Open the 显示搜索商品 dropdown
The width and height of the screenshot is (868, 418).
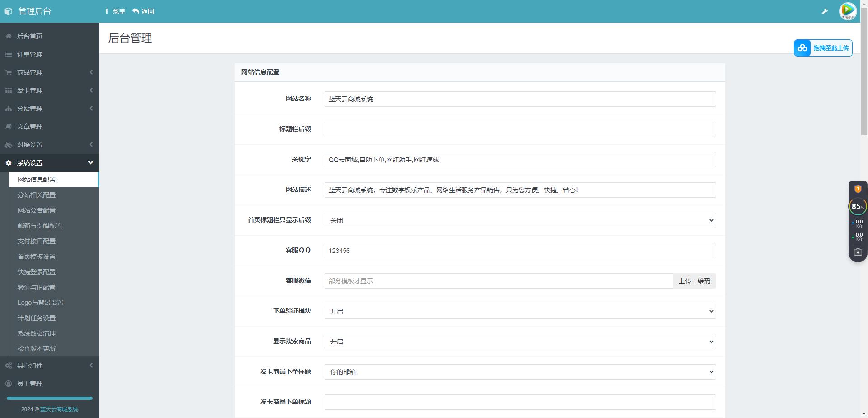coord(520,342)
